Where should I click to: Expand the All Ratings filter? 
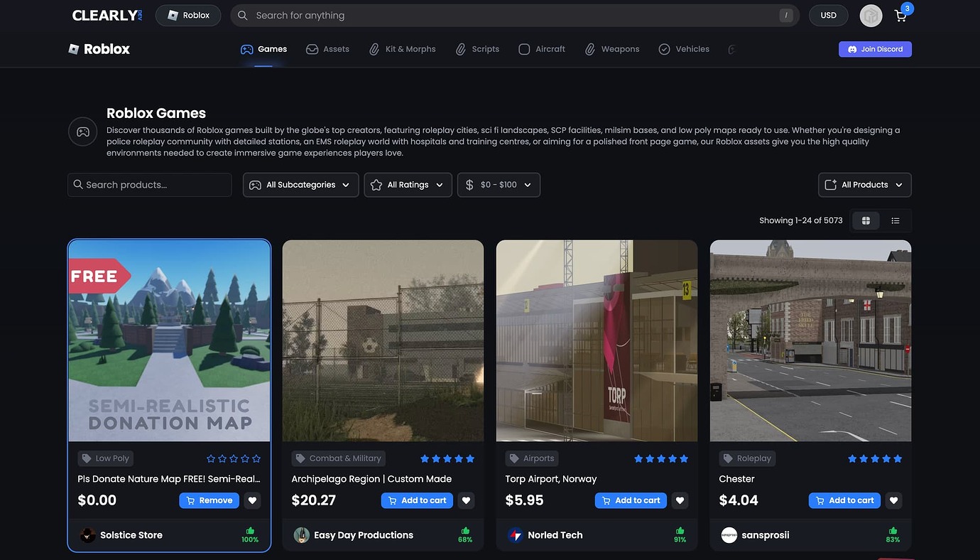408,184
